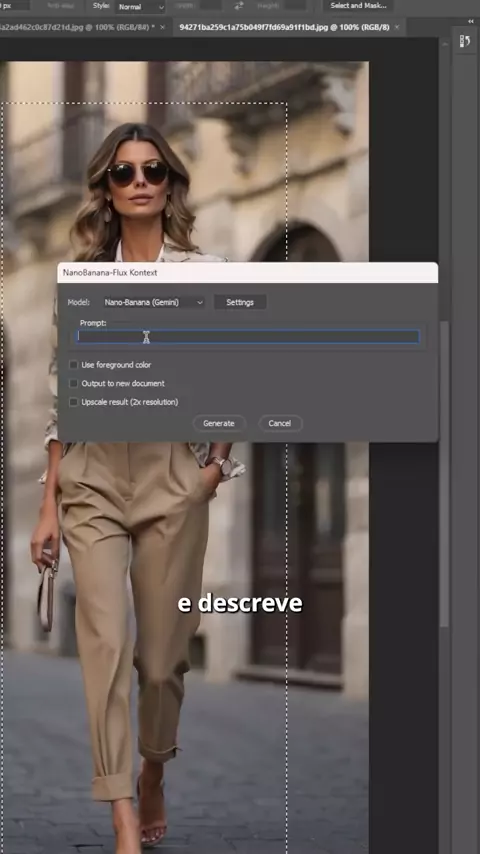
Task: Check Output to new document
Action: 74,383
